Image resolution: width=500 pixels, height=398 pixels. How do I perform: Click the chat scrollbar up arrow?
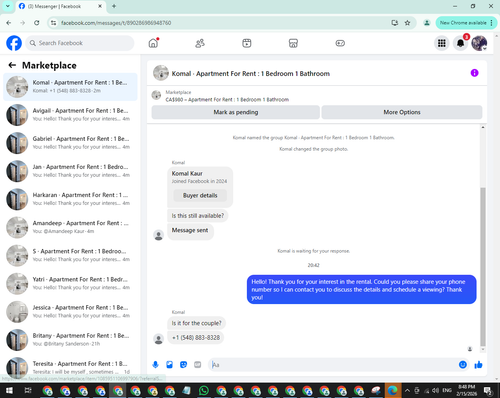(483, 127)
